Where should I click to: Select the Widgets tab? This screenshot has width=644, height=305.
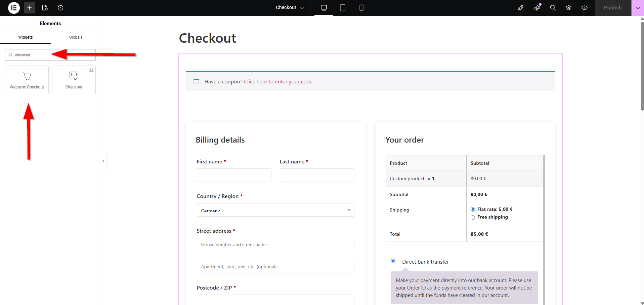(x=26, y=37)
